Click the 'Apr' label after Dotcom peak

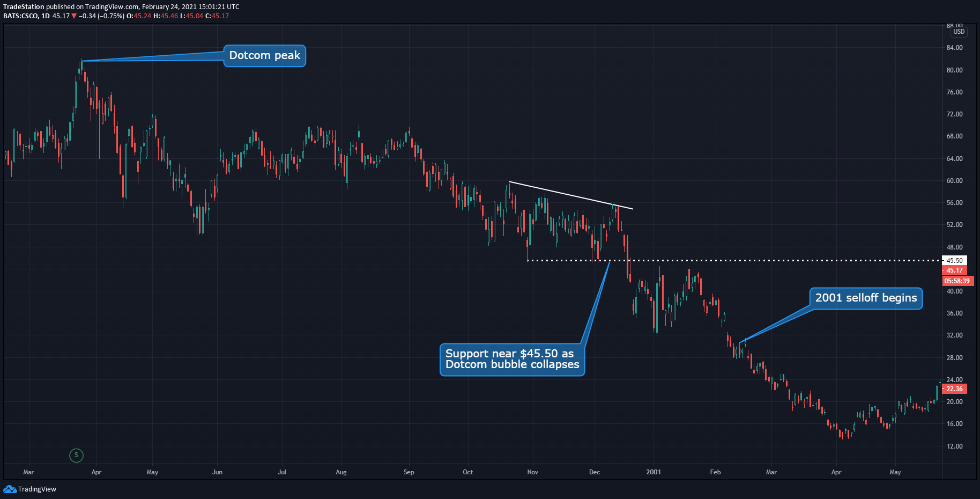pos(96,472)
